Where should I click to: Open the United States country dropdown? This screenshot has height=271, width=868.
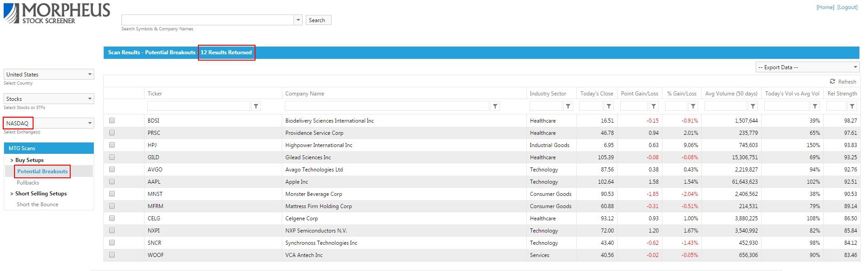pos(48,74)
